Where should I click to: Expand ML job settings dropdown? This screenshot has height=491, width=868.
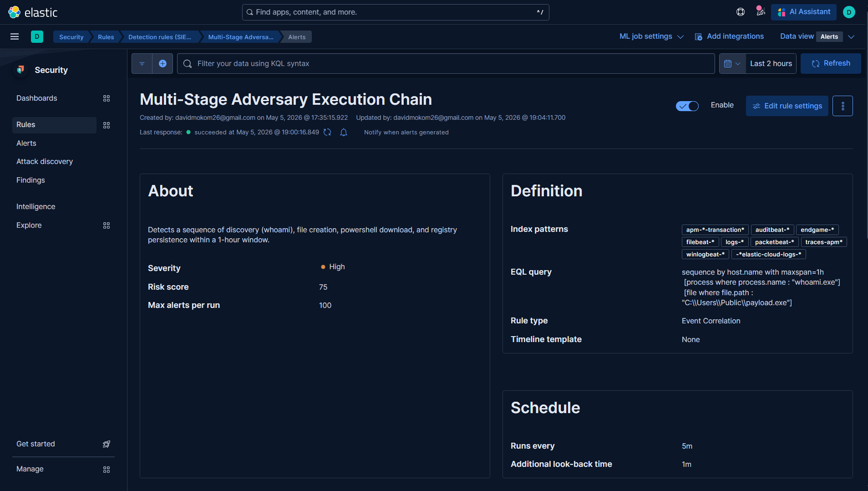(x=651, y=36)
